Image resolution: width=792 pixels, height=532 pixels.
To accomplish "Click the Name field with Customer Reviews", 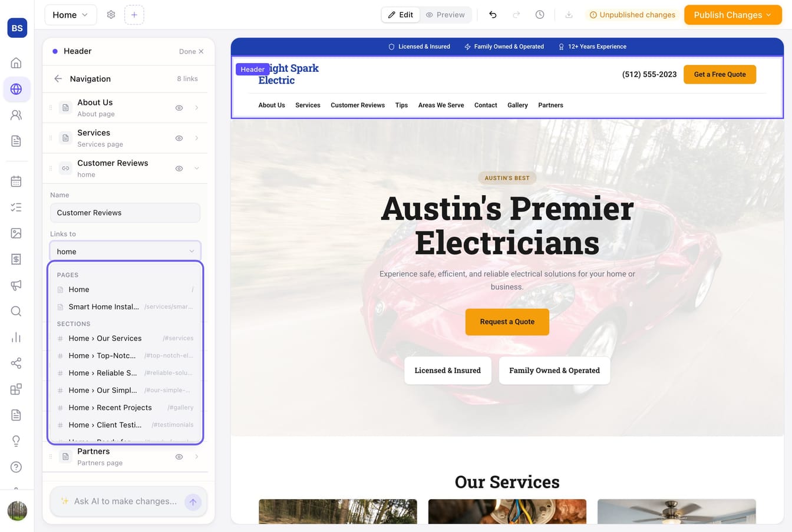I will (x=125, y=213).
